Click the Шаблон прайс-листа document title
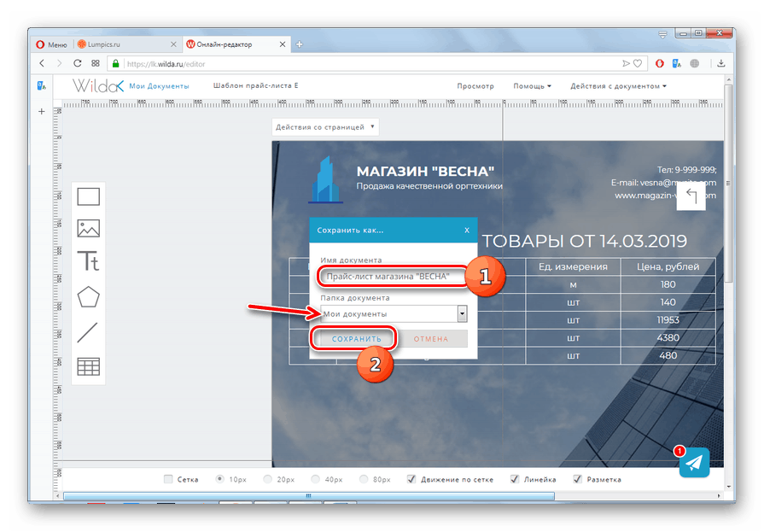The image size is (764, 532). [256, 85]
